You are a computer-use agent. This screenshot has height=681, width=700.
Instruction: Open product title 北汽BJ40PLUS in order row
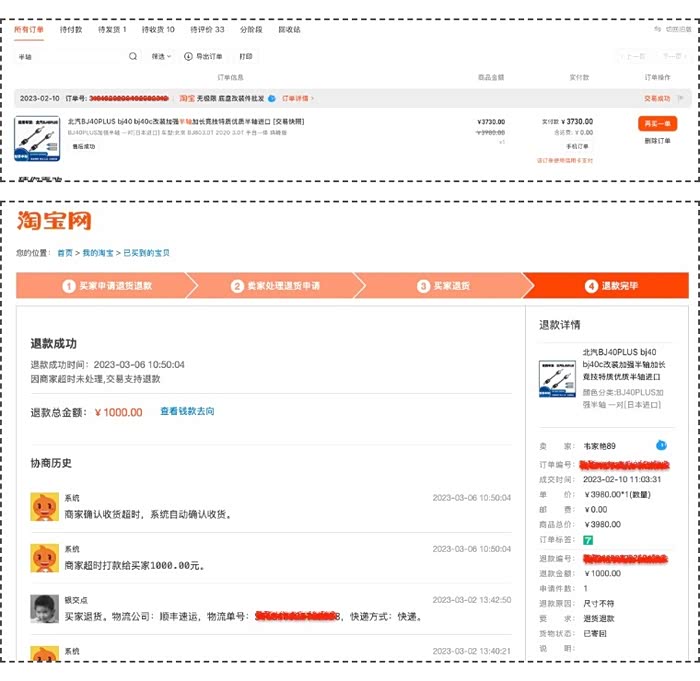186,121
